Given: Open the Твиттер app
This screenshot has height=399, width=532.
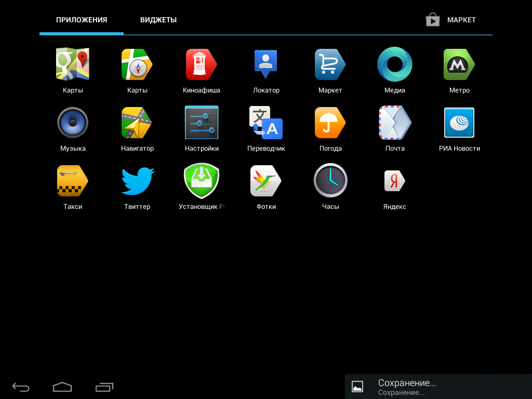Looking at the screenshot, I should (x=137, y=180).
